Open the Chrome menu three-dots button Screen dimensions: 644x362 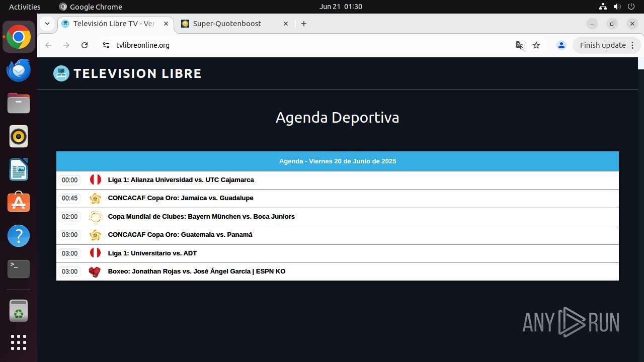click(632, 45)
